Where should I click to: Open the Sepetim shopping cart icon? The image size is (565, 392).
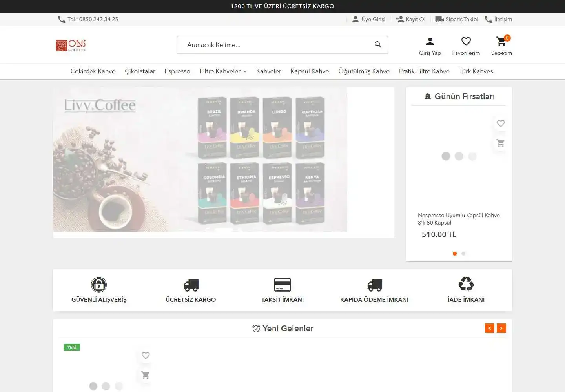point(501,41)
